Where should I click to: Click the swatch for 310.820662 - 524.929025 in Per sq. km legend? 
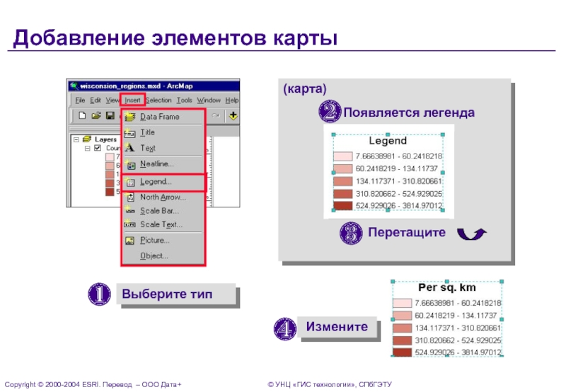(402, 340)
